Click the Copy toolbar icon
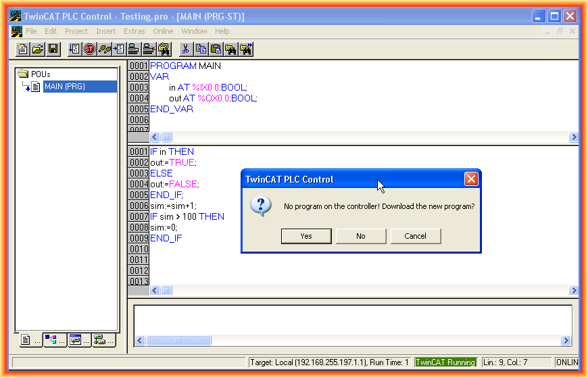Screen dimensions: 588x378 [x=201, y=49]
